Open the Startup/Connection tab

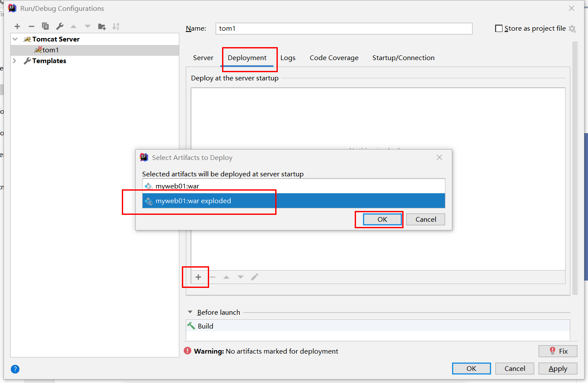coord(404,58)
